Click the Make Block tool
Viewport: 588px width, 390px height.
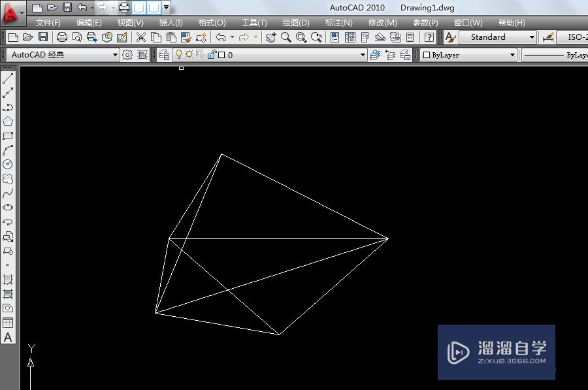point(8,250)
